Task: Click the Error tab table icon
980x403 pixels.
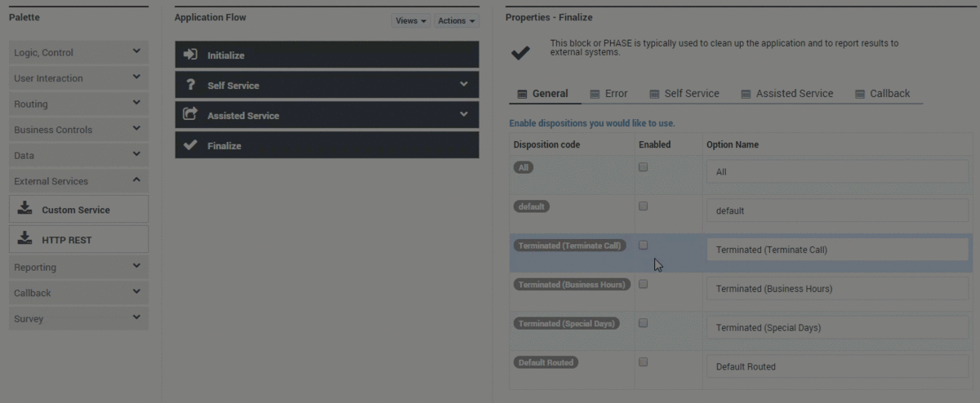Action: coord(595,94)
